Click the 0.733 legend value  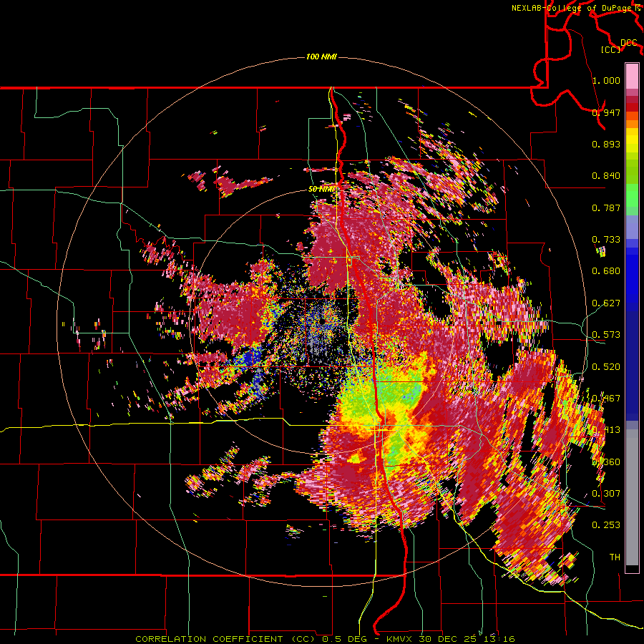[x=606, y=239]
